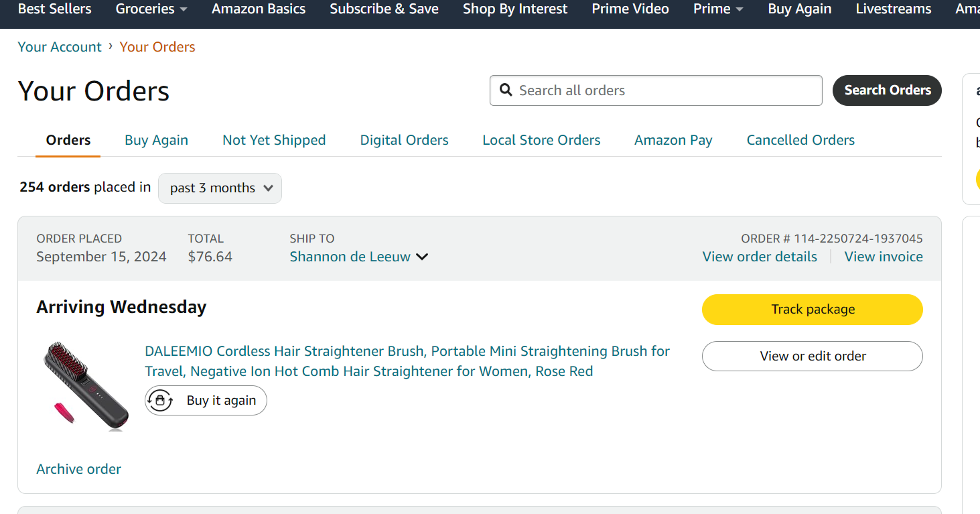Open View order details link

pyautogui.click(x=760, y=257)
